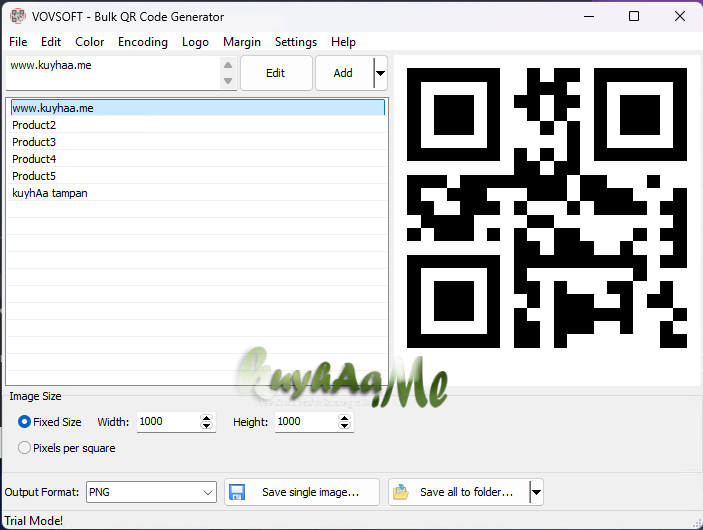Click the text box scroll up arrow
703x530 pixels.
pyautogui.click(x=228, y=65)
